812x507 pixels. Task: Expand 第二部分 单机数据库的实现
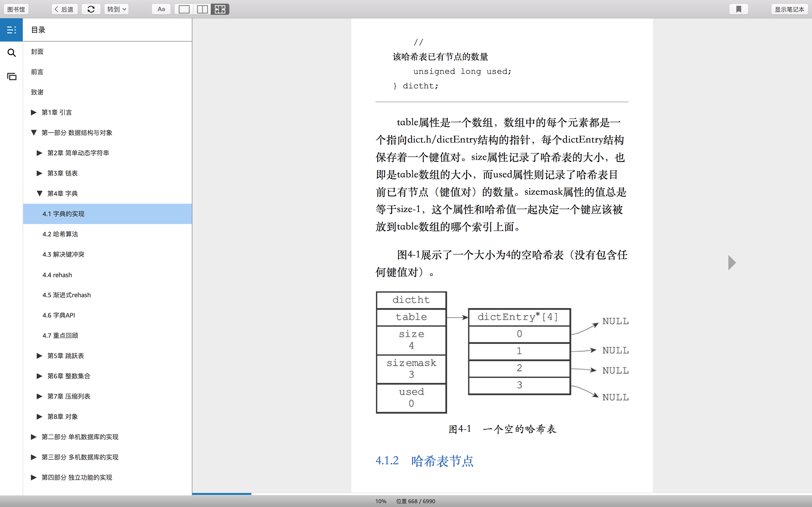tap(34, 437)
